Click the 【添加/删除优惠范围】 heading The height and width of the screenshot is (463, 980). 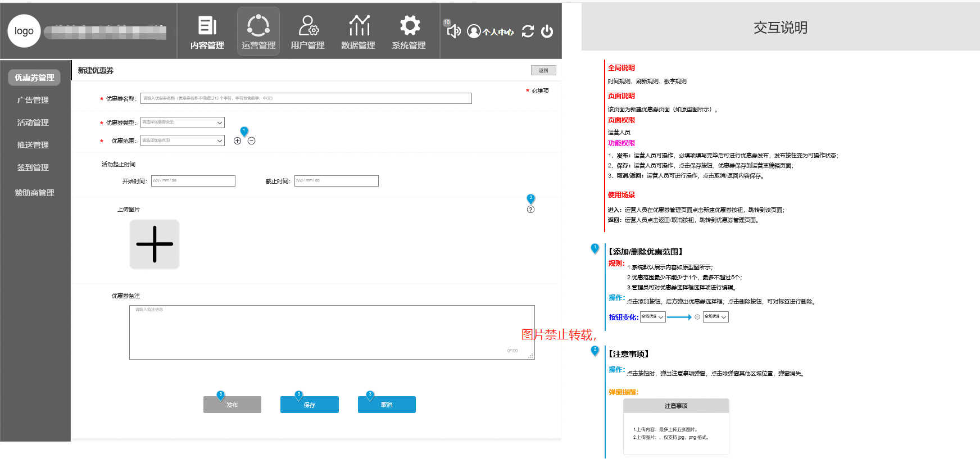click(x=646, y=252)
